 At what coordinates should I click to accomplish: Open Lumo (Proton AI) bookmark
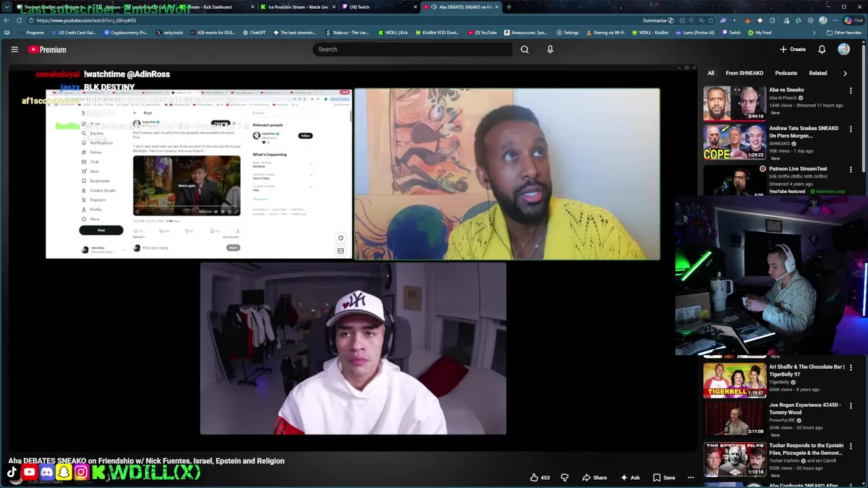(695, 33)
